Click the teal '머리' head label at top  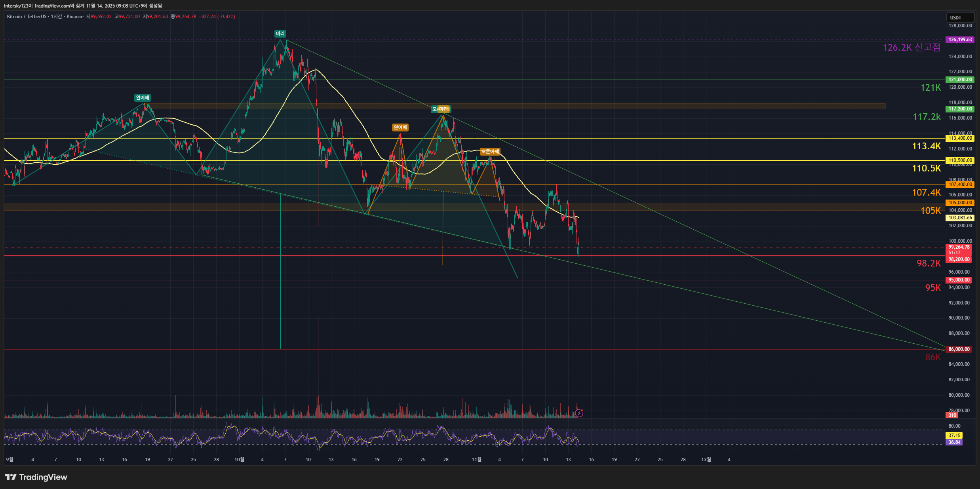(280, 34)
